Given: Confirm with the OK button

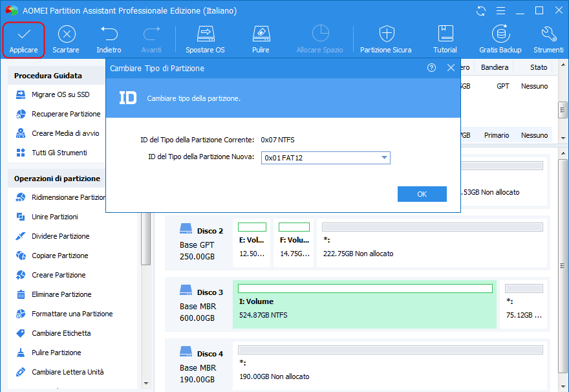Looking at the screenshot, I should (x=422, y=194).
